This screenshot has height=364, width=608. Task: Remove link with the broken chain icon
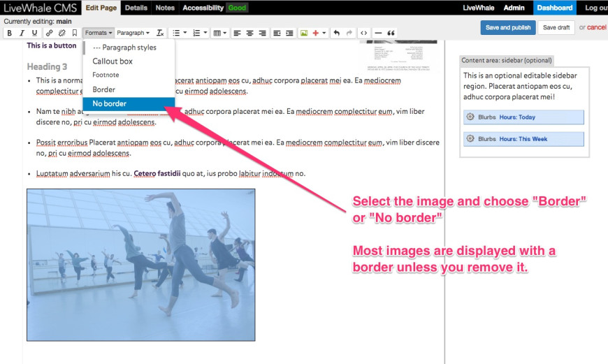click(61, 33)
